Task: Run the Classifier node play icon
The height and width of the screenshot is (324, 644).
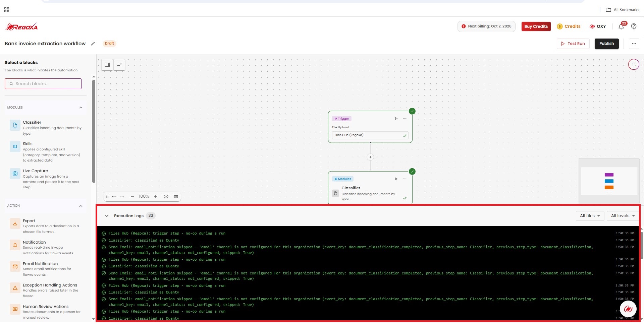Action: pyautogui.click(x=396, y=179)
